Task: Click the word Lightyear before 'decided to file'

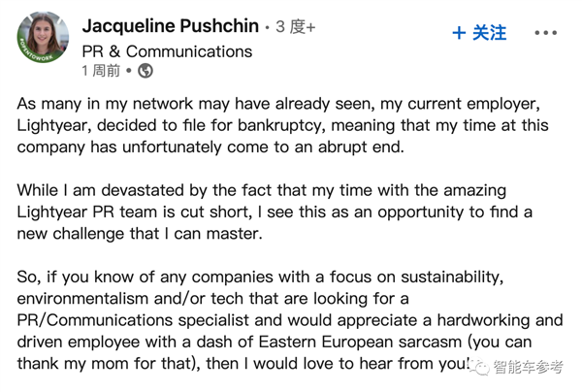Action: [53, 125]
